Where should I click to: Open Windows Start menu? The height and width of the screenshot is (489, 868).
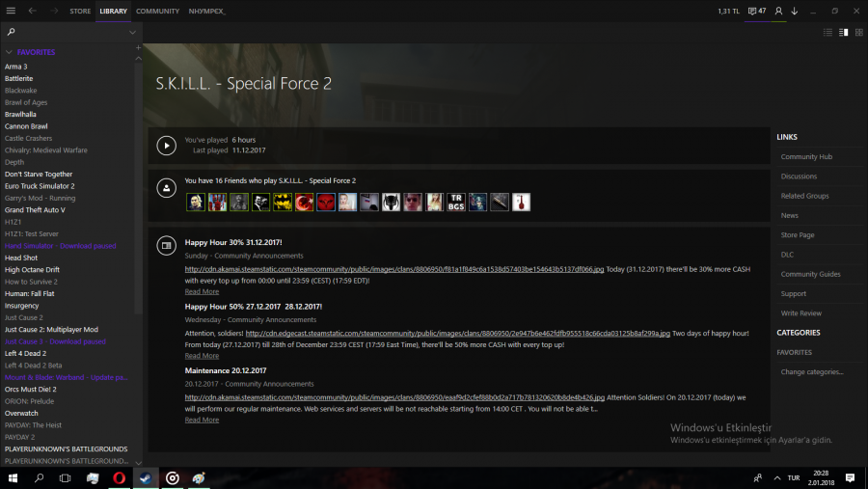[x=13, y=478]
